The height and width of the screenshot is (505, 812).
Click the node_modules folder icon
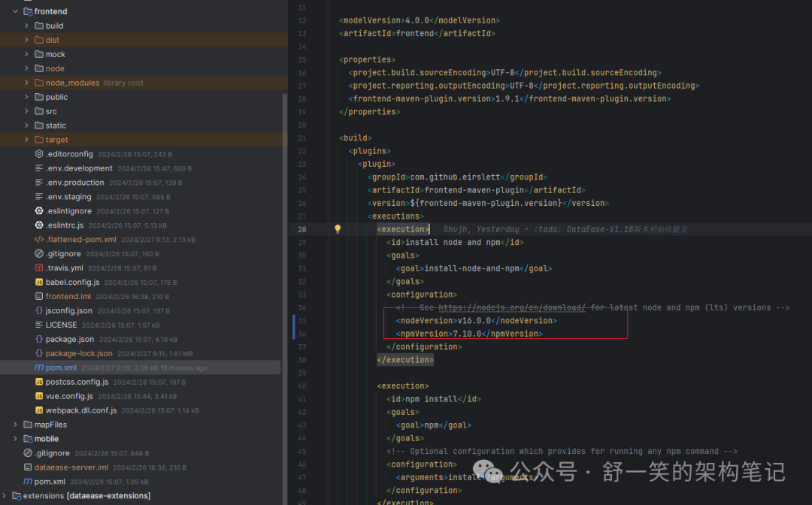click(39, 82)
